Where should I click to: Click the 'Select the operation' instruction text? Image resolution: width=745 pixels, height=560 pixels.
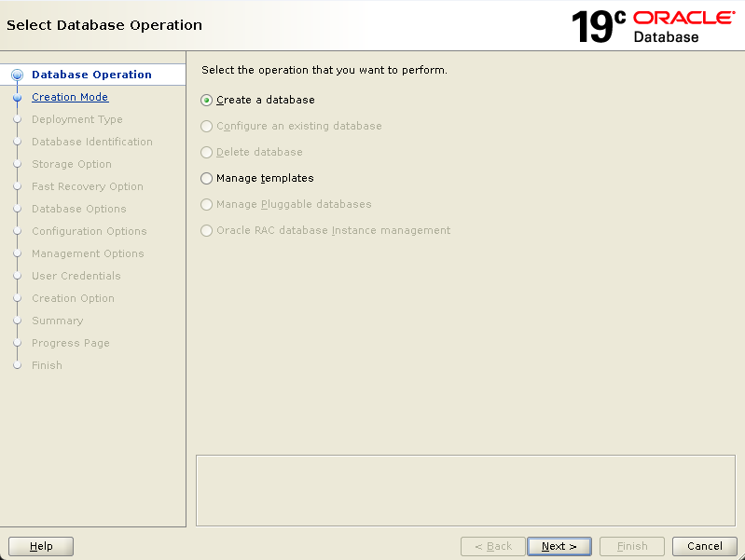pyautogui.click(x=324, y=70)
